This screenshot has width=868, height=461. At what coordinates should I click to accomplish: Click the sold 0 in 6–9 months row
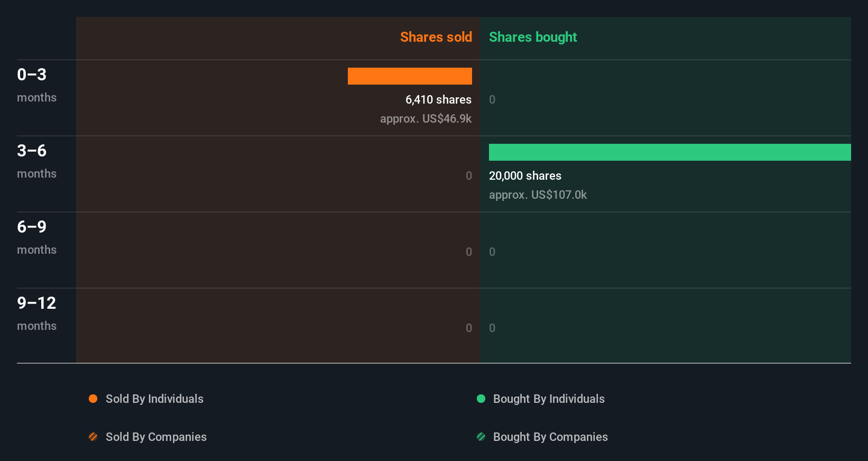click(x=469, y=252)
